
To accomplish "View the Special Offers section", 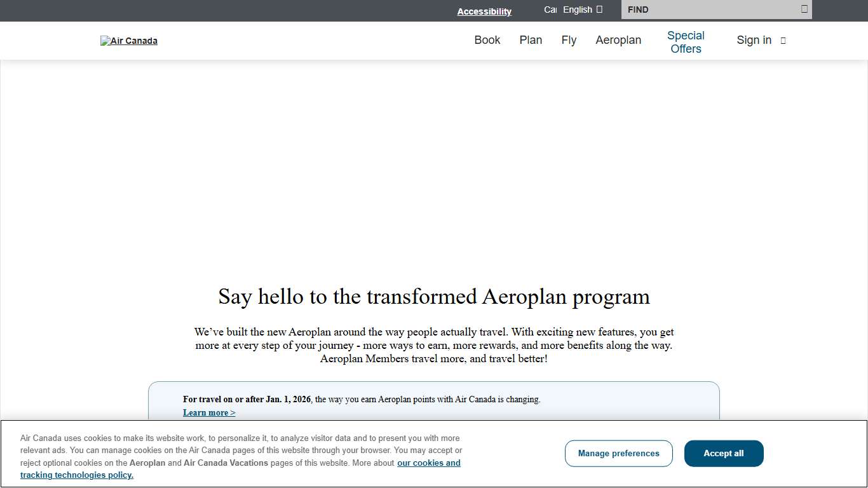I will pyautogui.click(x=685, y=42).
